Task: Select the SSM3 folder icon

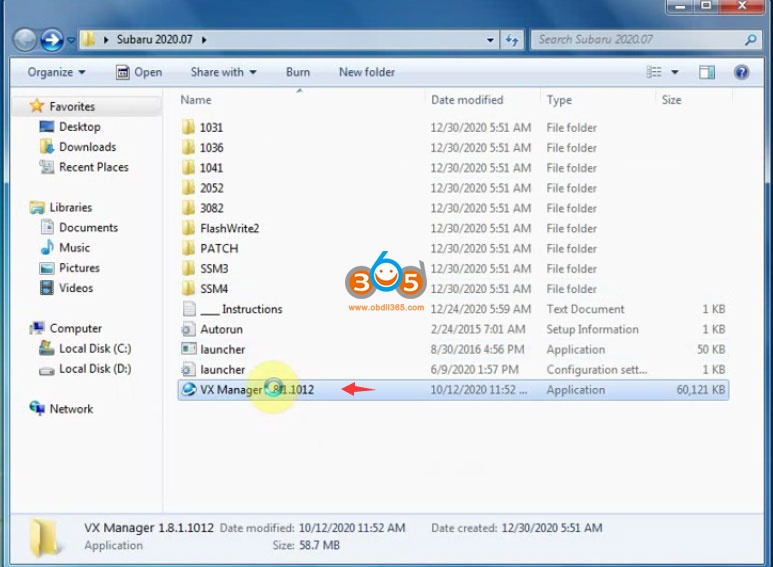Action: 188,269
